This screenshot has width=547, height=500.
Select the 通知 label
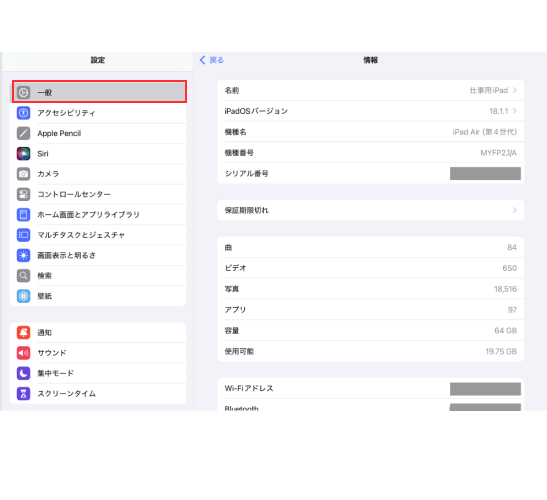(x=45, y=333)
